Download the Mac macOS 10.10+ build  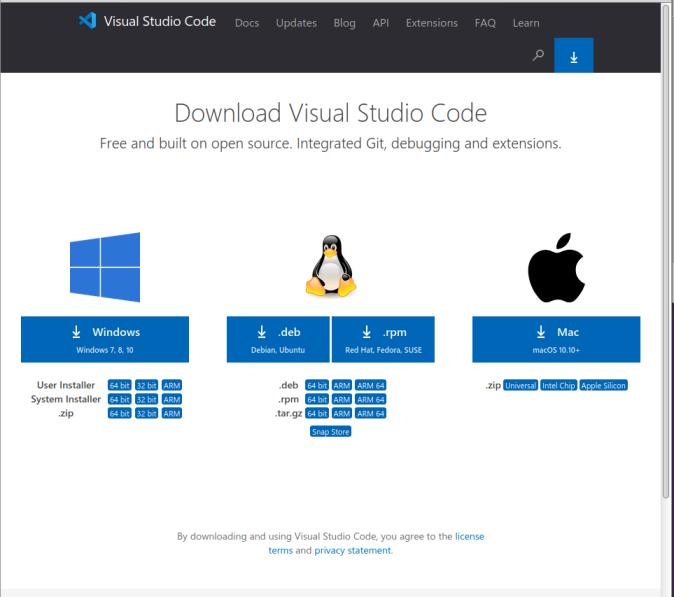pos(556,339)
